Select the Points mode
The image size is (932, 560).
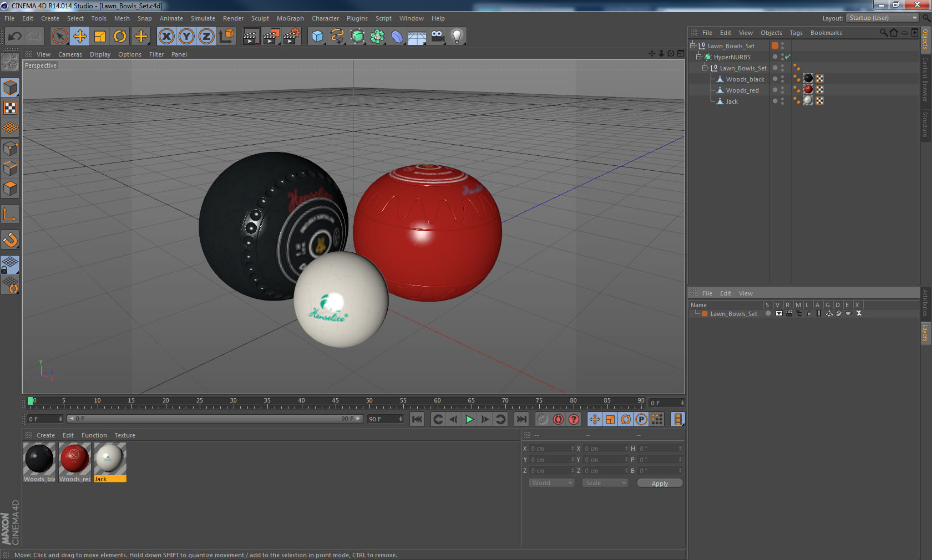point(10,149)
